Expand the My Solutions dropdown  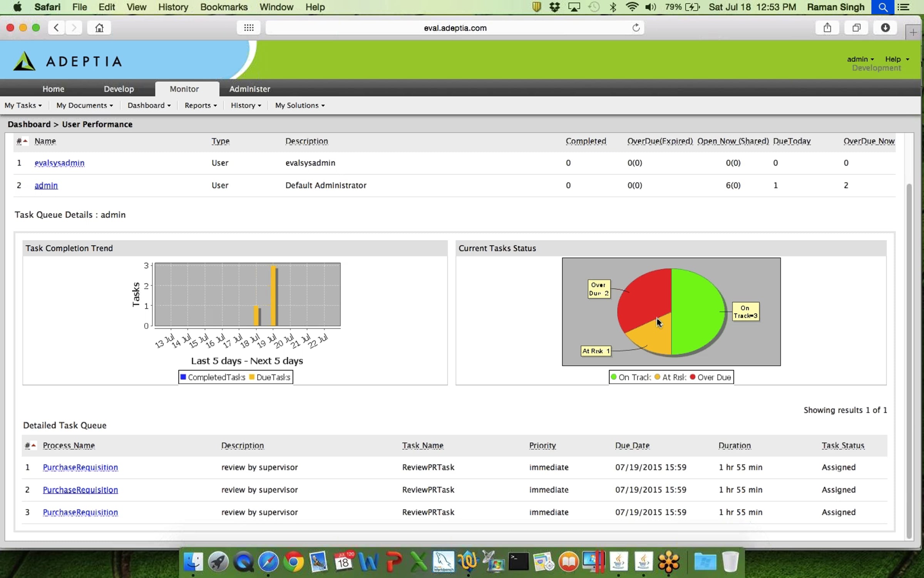[x=300, y=105]
